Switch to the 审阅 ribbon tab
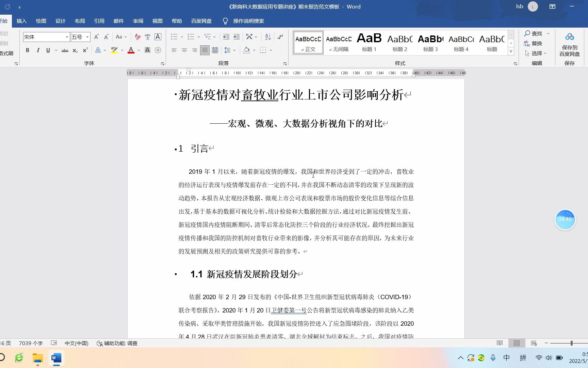588x368 pixels. 138,21
